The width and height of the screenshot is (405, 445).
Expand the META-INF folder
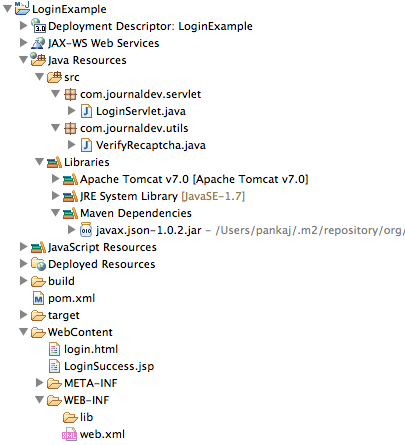tap(40, 383)
